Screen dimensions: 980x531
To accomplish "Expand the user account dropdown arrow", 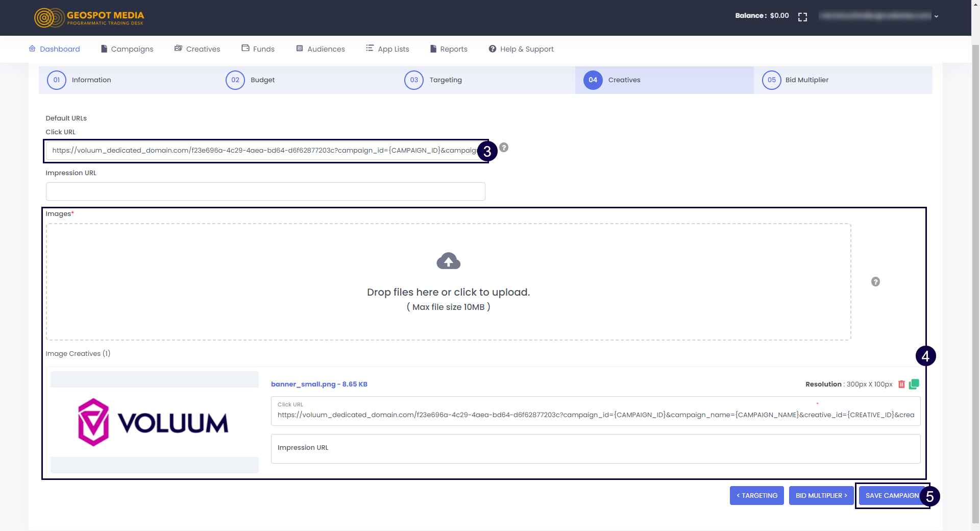I will click(x=936, y=16).
